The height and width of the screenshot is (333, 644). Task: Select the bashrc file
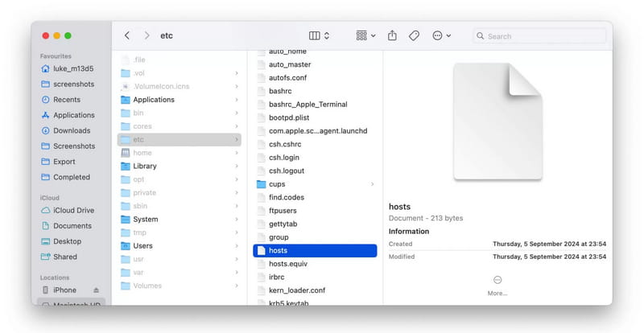315,91
